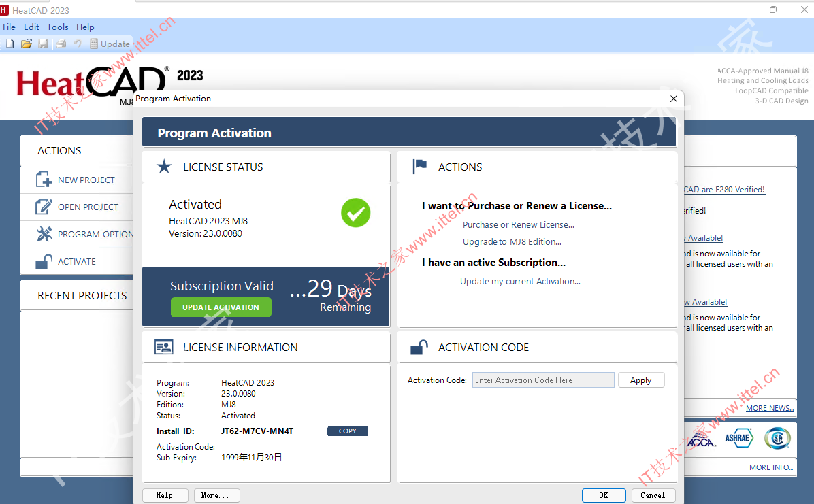The image size is (814, 504).
Task: Cancel the Program Activation dialog
Action: 653,495
